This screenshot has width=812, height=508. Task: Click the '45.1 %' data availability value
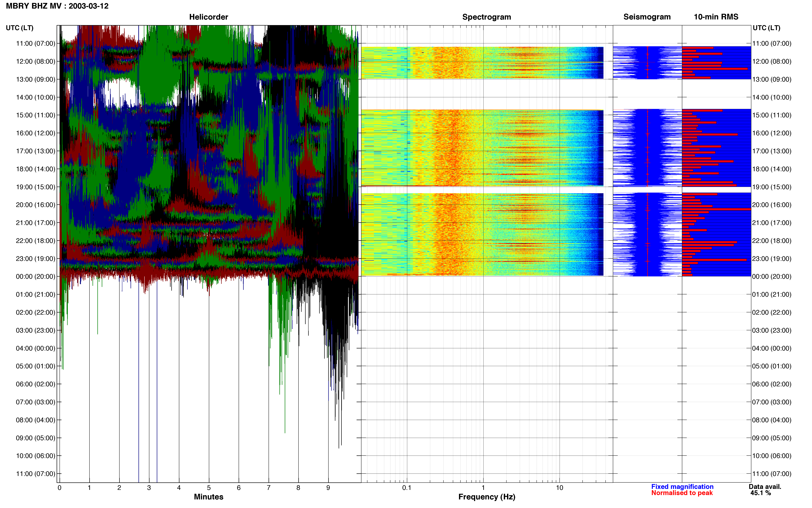point(761,493)
